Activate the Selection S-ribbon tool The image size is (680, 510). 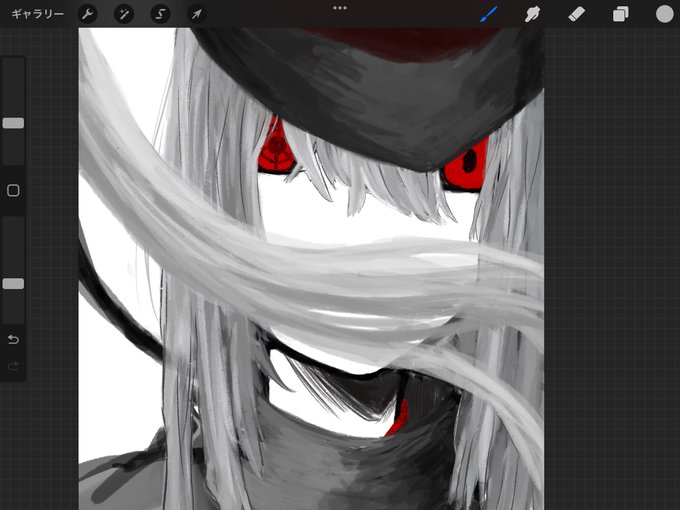click(x=160, y=14)
